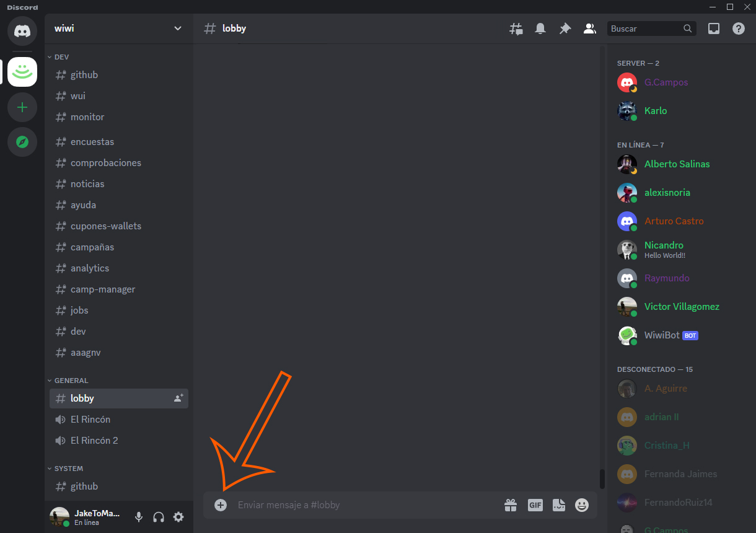Join El Rincón voice channel
Screen dimensions: 756x533
tap(119, 420)
